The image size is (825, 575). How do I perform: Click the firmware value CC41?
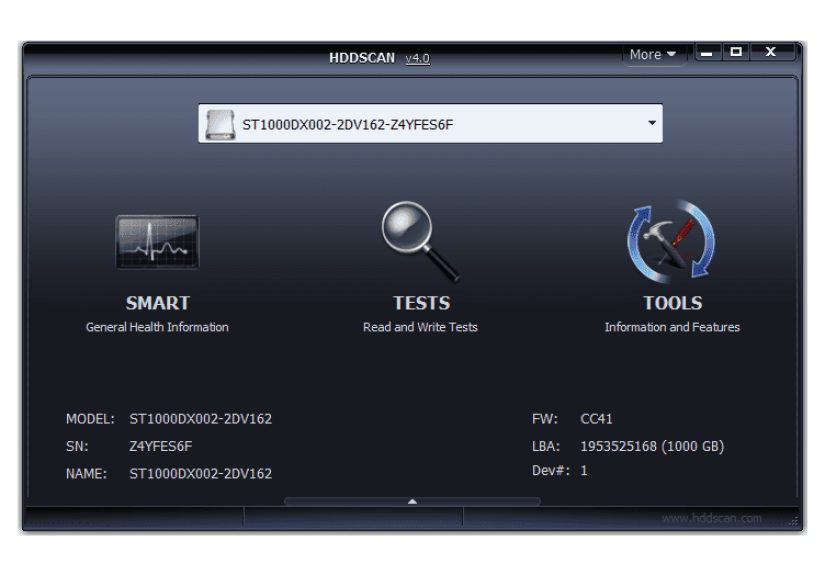(x=596, y=419)
